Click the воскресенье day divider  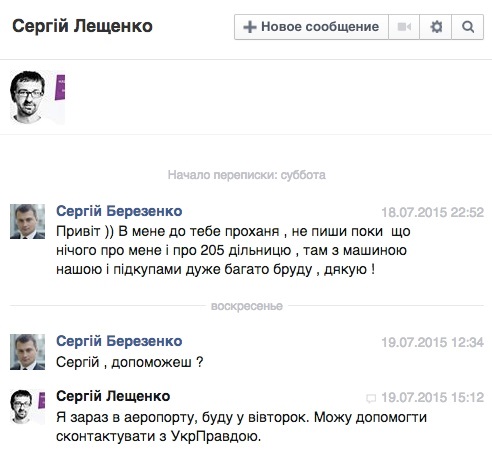pyautogui.click(x=247, y=306)
